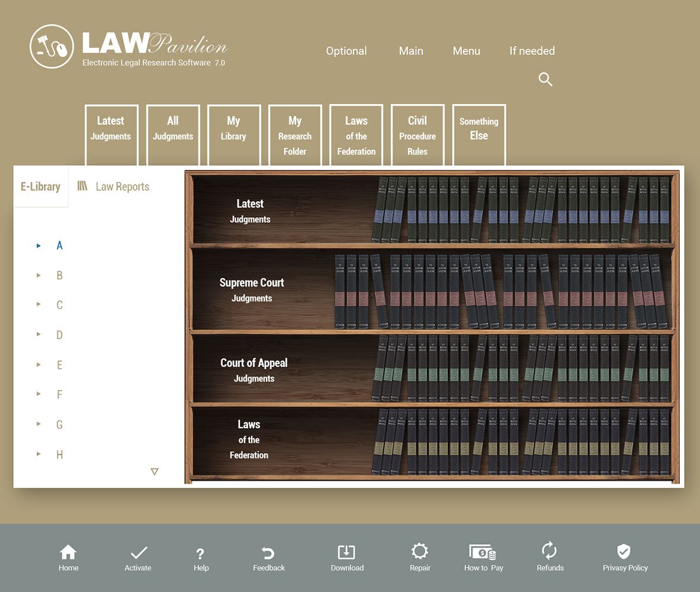Expand letter A in the E-Library list

coord(39,246)
